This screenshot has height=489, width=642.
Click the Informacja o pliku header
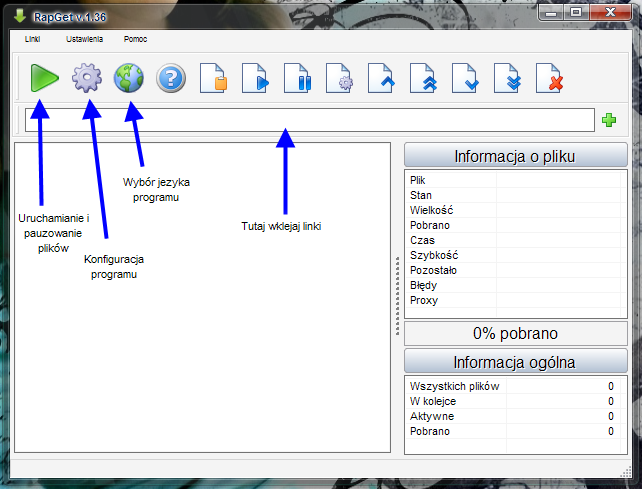tap(515, 156)
